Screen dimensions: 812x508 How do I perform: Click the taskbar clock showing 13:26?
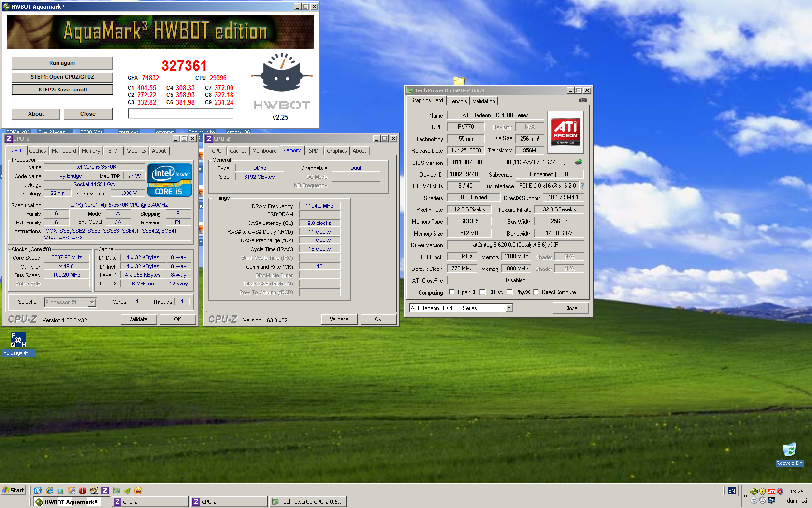797,492
